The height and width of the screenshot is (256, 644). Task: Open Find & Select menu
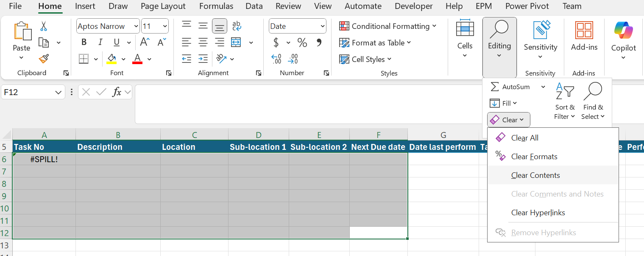593,101
